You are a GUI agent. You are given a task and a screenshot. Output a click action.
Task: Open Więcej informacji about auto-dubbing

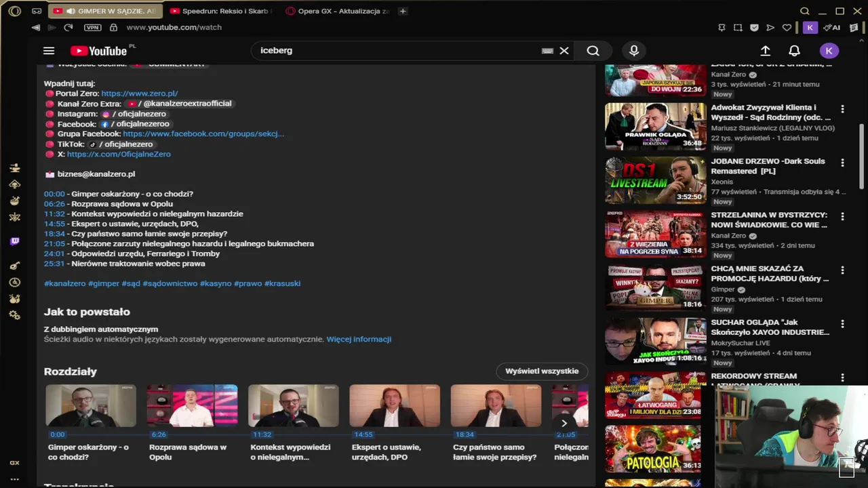pyautogui.click(x=359, y=339)
